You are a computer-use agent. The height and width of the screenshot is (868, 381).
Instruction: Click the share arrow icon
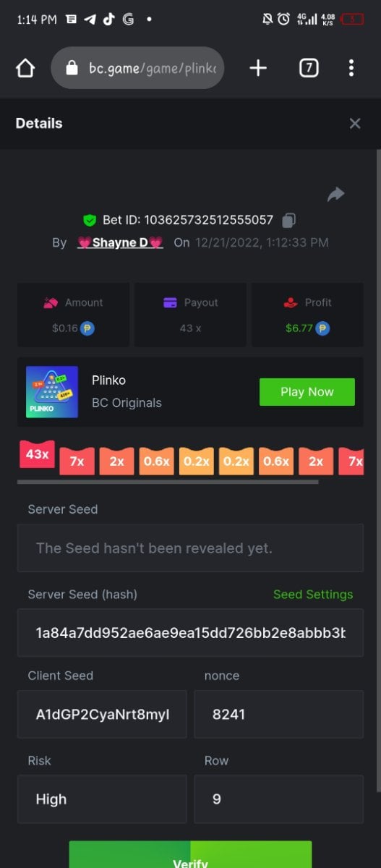click(x=335, y=194)
